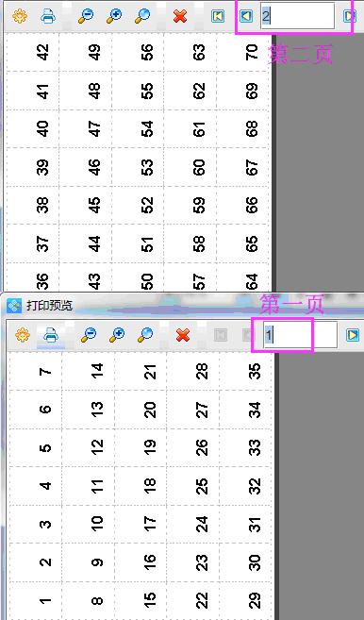Pick the label cell numbered 53
The width and height of the screenshot is (364, 620).
click(138, 167)
